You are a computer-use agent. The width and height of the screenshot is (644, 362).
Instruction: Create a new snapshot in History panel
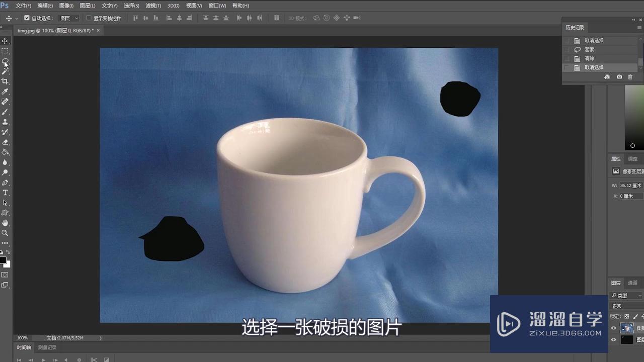[619, 77]
